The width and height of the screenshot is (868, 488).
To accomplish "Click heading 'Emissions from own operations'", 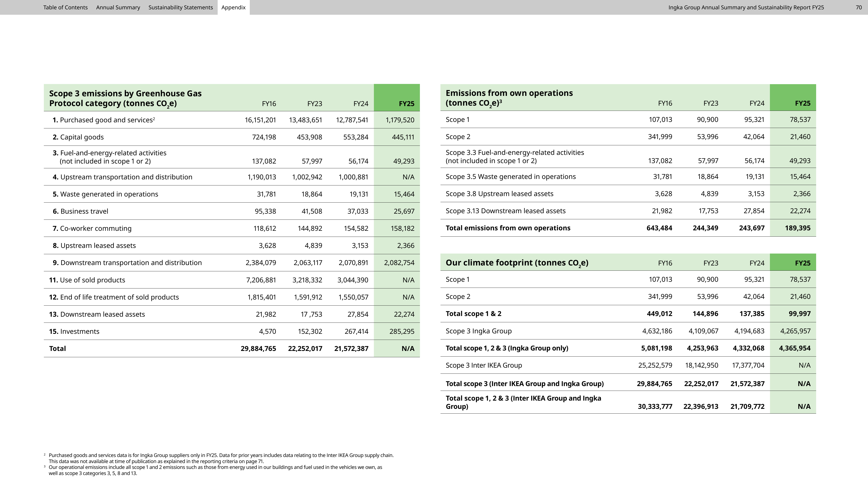I will 509,98.
